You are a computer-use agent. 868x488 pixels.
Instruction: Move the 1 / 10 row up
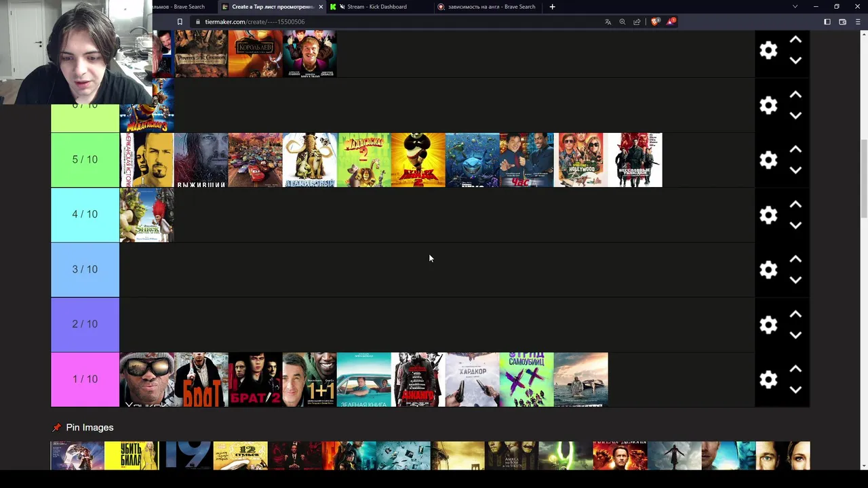[x=795, y=369]
